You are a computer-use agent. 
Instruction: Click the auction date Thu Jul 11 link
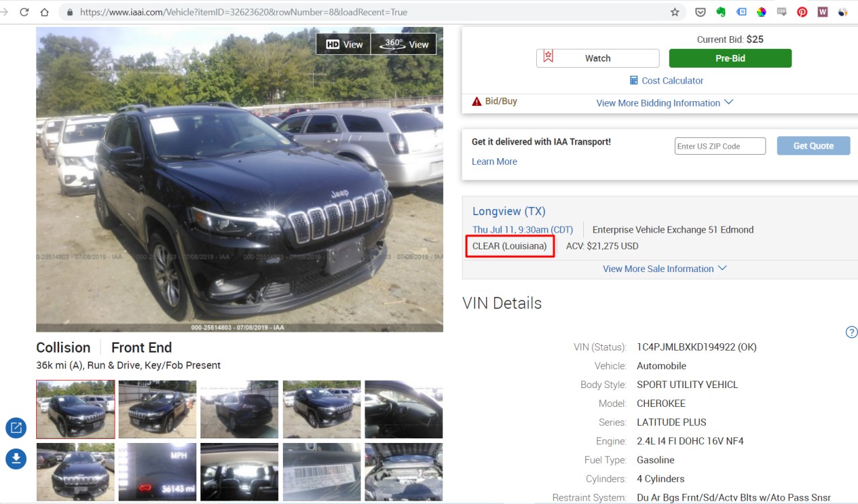pyautogui.click(x=523, y=229)
